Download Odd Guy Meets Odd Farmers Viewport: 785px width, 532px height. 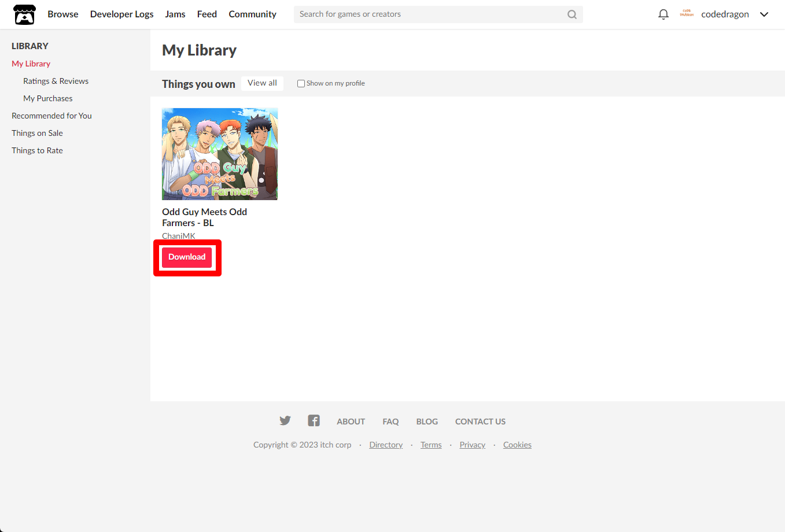tap(187, 257)
